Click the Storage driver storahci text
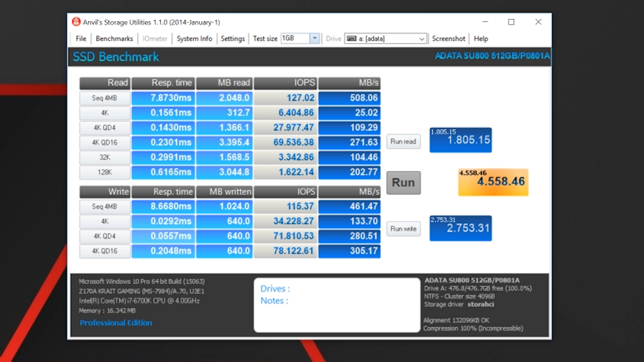The image size is (644, 362). coord(459,304)
